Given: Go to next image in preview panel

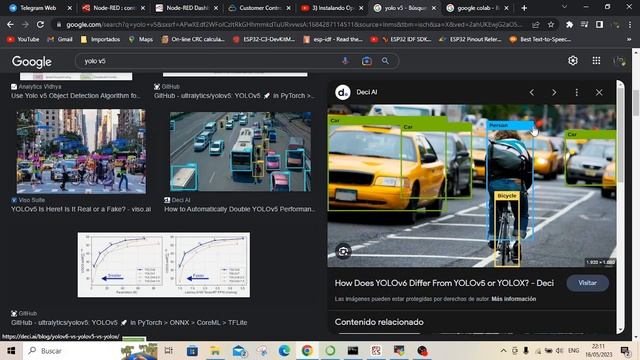Looking at the screenshot, I should pyautogui.click(x=554, y=93).
